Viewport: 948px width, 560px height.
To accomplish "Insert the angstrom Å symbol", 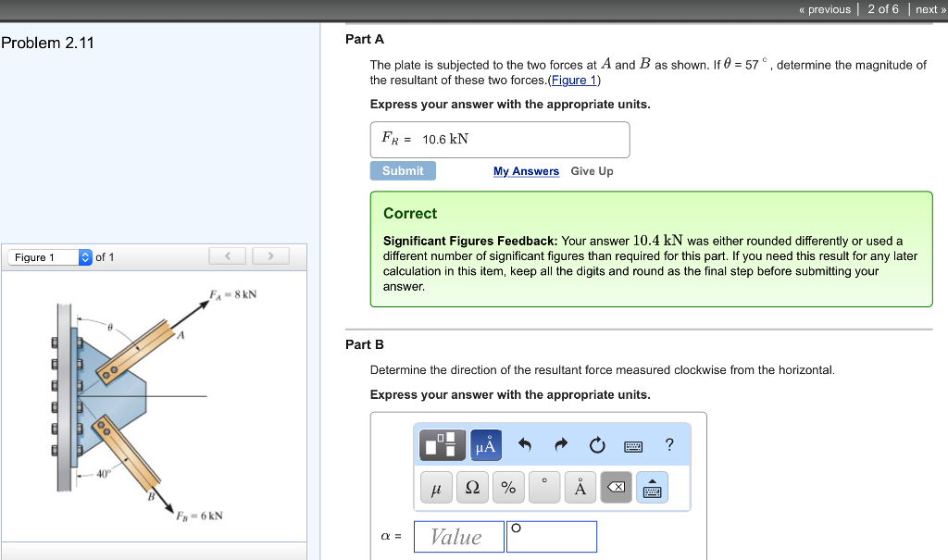I will click(580, 488).
